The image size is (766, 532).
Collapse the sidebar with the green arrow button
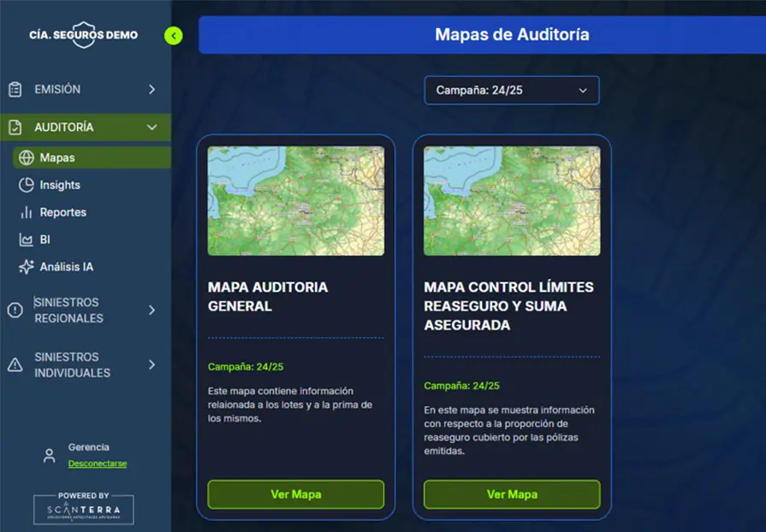[x=174, y=36]
